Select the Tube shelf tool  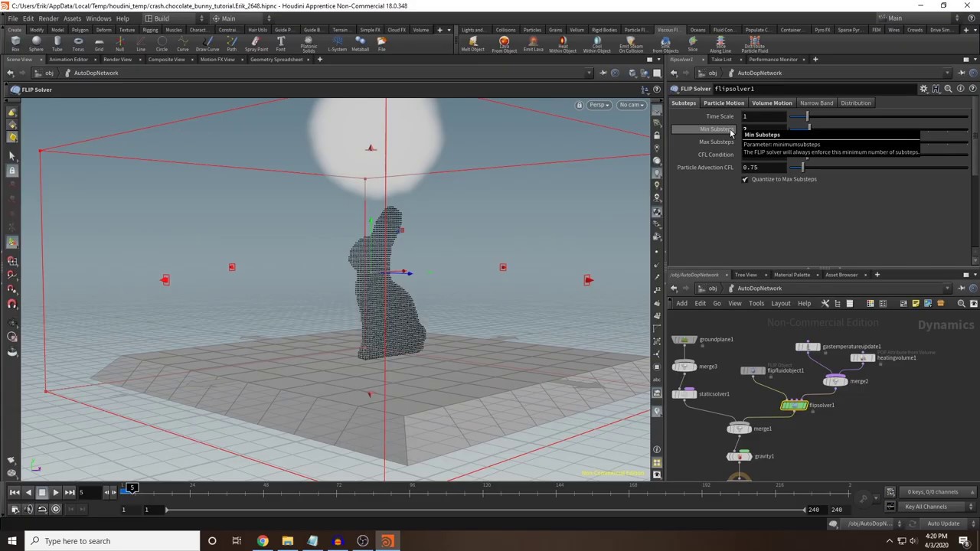(x=57, y=44)
